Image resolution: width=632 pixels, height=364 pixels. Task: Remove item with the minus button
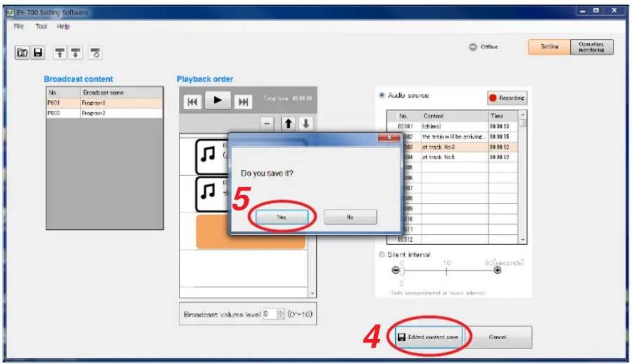point(267,123)
